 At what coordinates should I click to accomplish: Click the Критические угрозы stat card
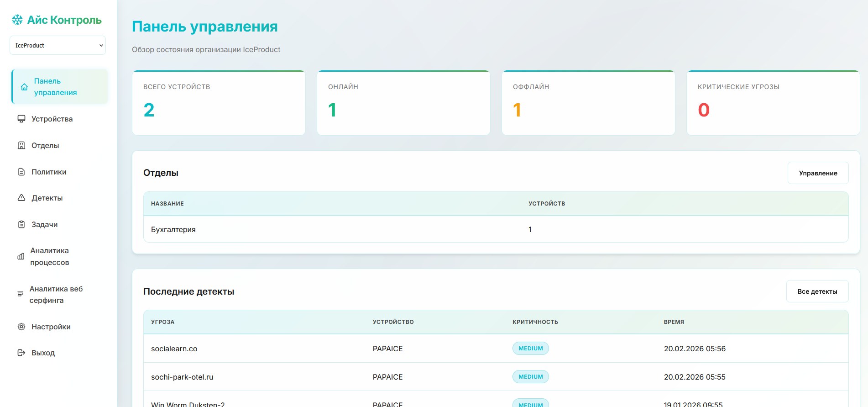pyautogui.click(x=773, y=103)
